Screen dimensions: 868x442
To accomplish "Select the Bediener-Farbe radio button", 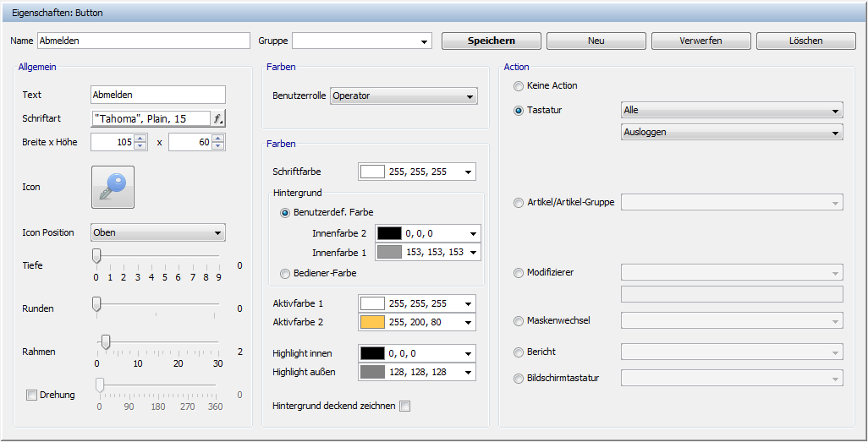I will click(x=285, y=273).
